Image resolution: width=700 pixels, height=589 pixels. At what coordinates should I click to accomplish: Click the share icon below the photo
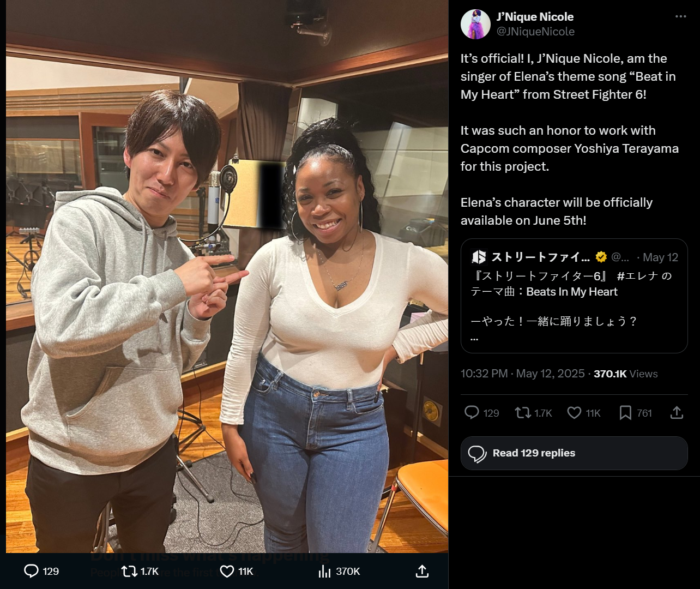(422, 571)
